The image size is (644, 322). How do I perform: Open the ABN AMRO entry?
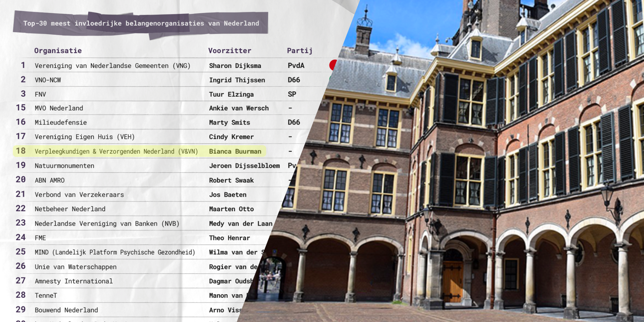point(50,180)
